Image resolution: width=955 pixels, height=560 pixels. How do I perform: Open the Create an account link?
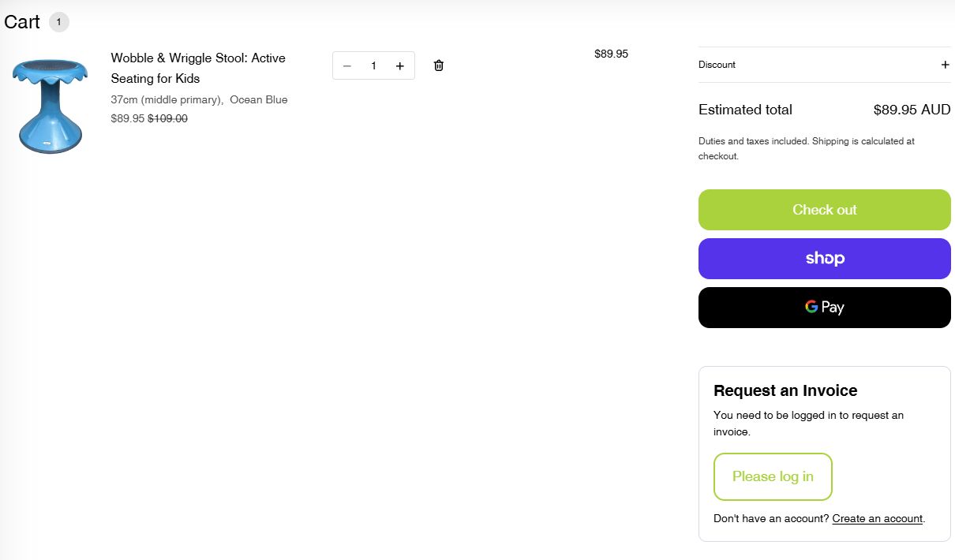coord(877,518)
